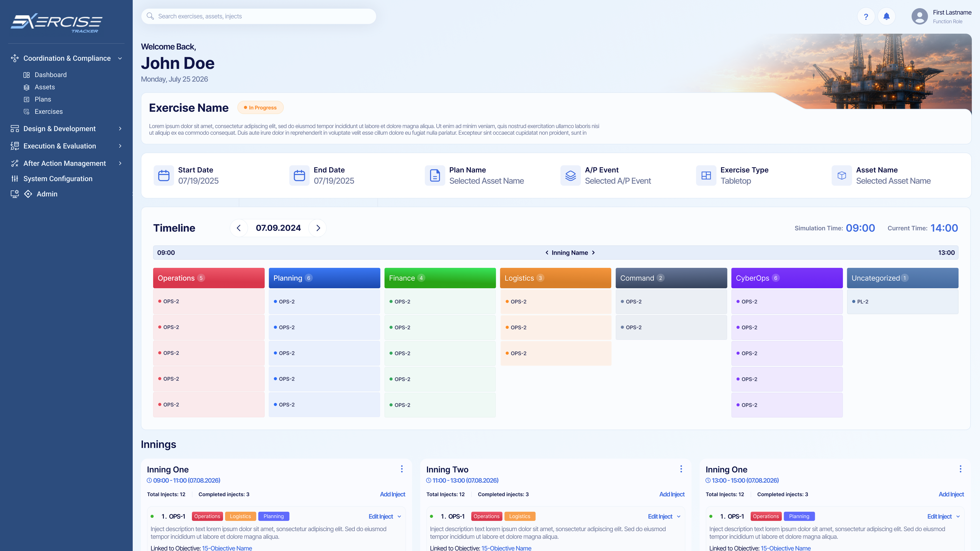Click Simulation Time value 09:00
Viewport: 980px width, 551px height.
(x=861, y=228)
